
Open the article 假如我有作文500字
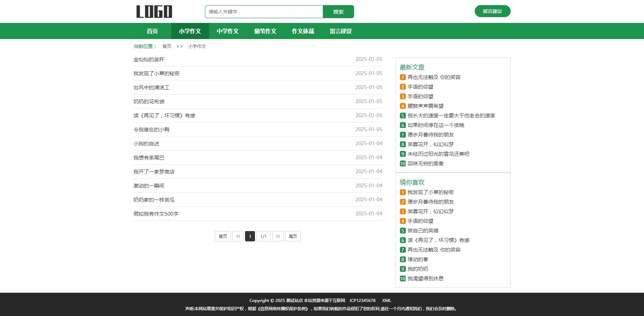click(156, 214)
